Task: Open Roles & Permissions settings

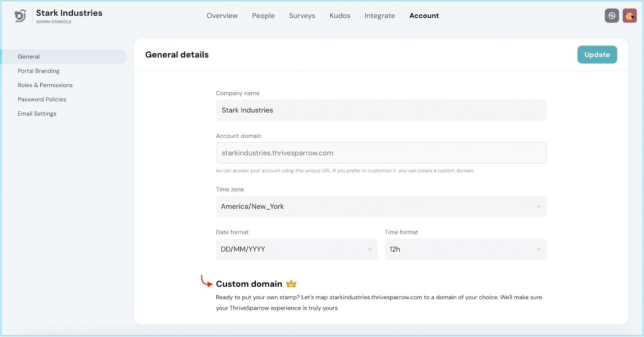Action: click(x=45, y=85)
